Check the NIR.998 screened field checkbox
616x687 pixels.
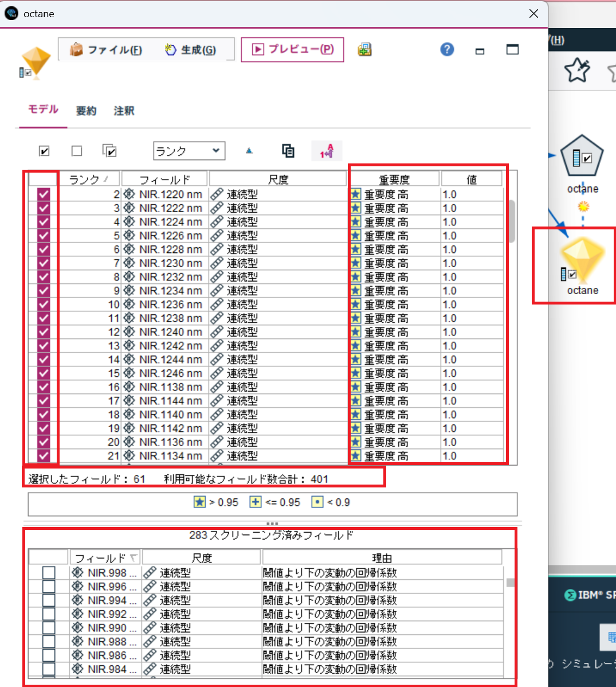(x=49, y=572)
